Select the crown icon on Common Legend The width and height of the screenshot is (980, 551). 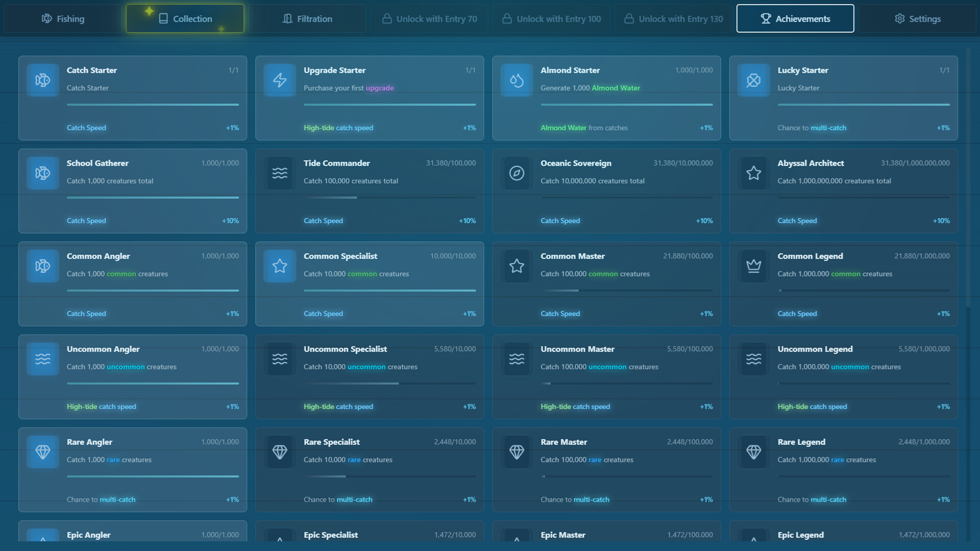[753, 266]
